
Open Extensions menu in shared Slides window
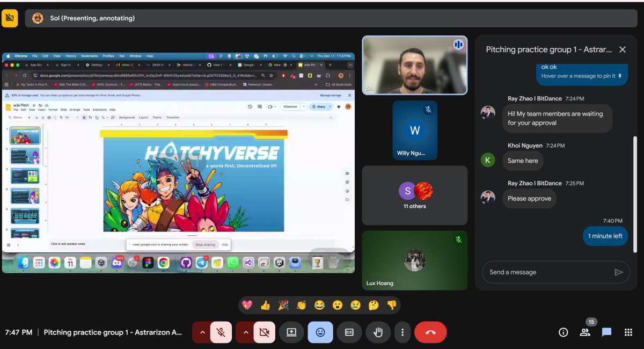[x=100, y=110]
